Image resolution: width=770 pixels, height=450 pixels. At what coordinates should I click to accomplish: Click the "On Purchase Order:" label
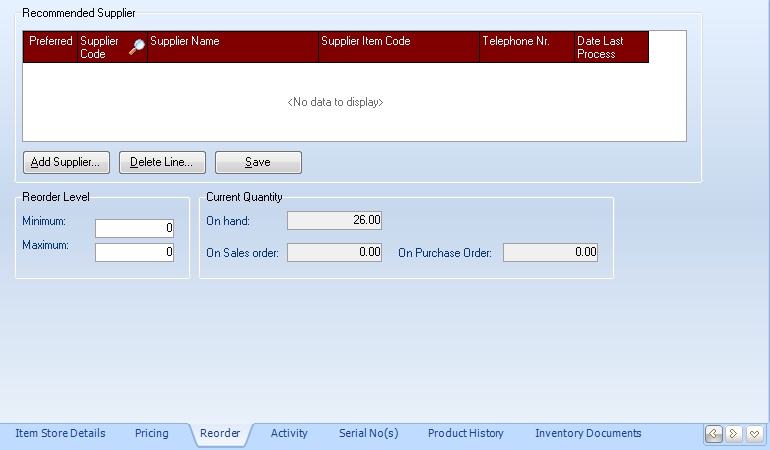click(x=445, y=253)
